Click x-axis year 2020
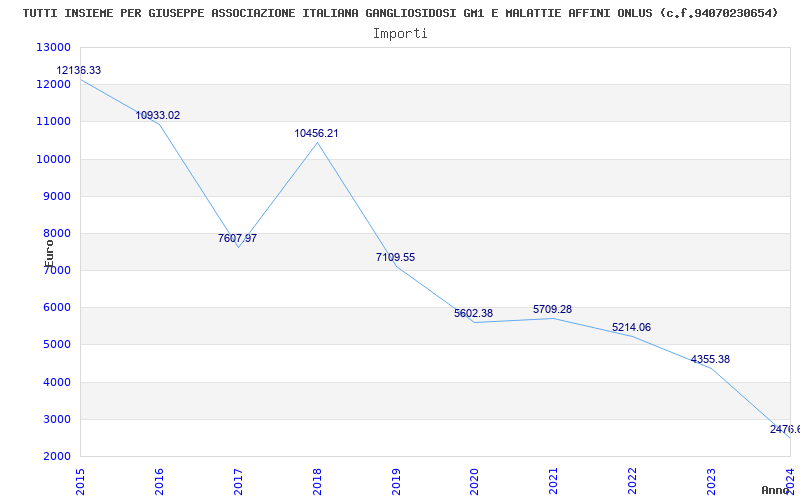Viewport: 800px width, 500px height. (474, 481)
